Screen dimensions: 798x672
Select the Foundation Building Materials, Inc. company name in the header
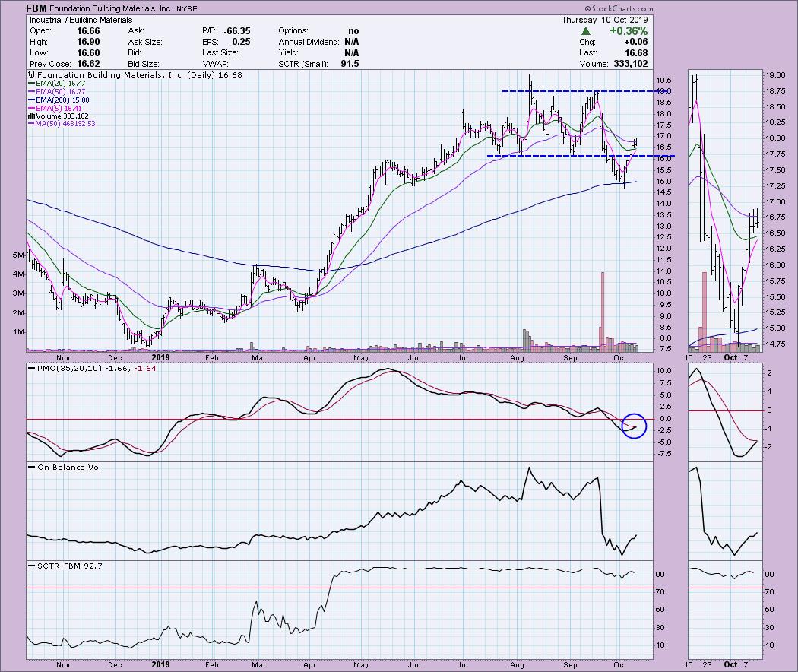(x=112, y=8)
